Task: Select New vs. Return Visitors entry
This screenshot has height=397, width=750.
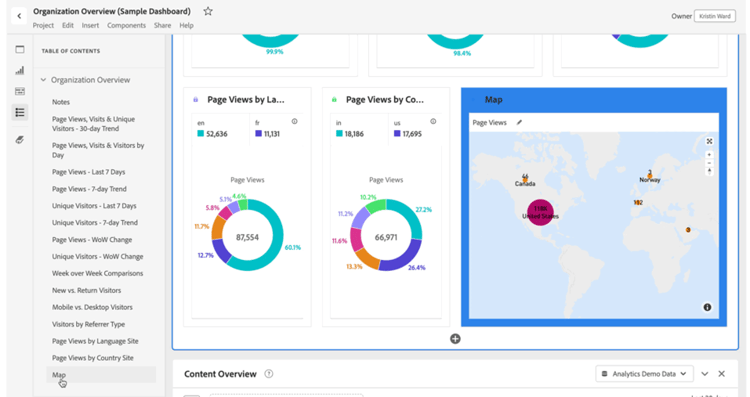Action: (x=87, y=290)
